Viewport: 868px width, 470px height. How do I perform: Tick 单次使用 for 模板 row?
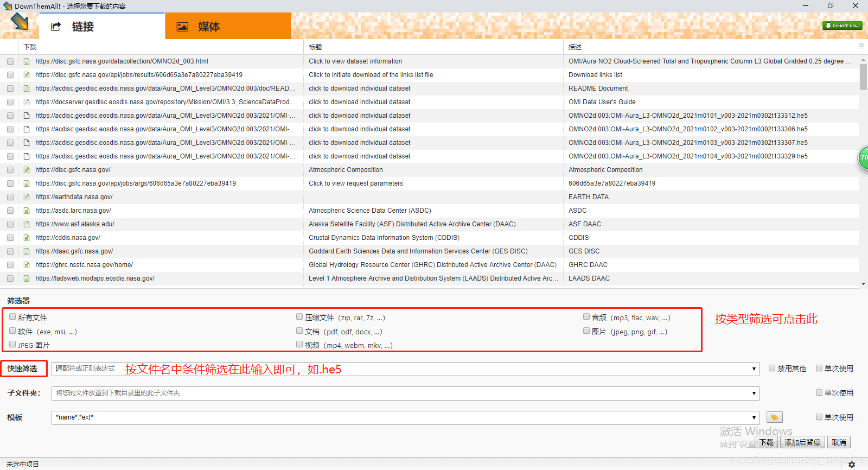819,417
